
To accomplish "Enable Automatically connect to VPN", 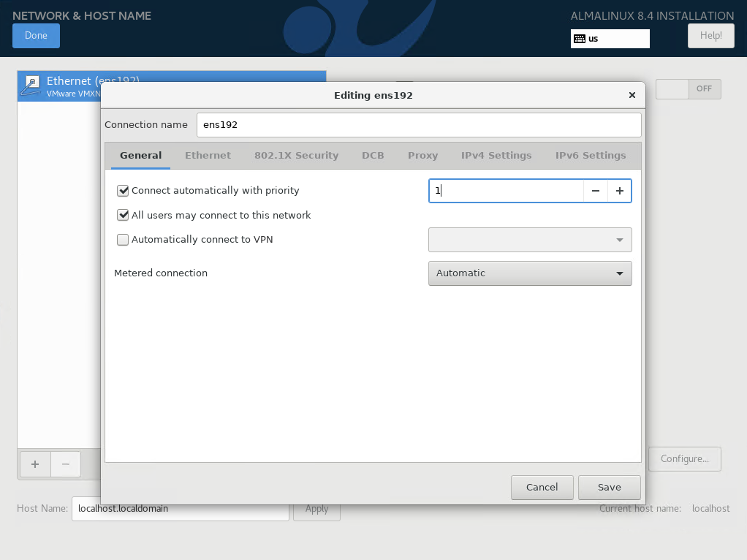I will pyautogui.click(x=123, y=240).
